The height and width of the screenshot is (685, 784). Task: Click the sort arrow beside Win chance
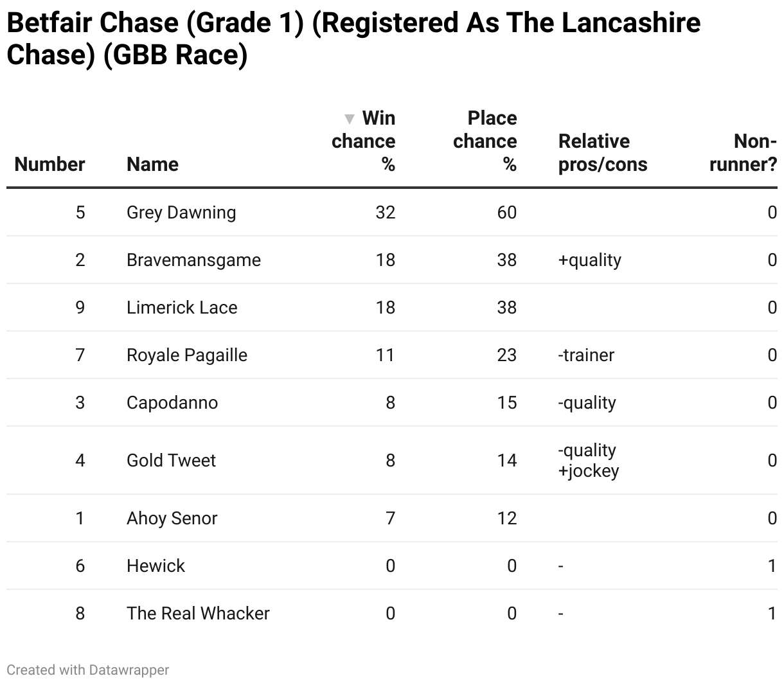pyautogui.click(x=350, y=119)
